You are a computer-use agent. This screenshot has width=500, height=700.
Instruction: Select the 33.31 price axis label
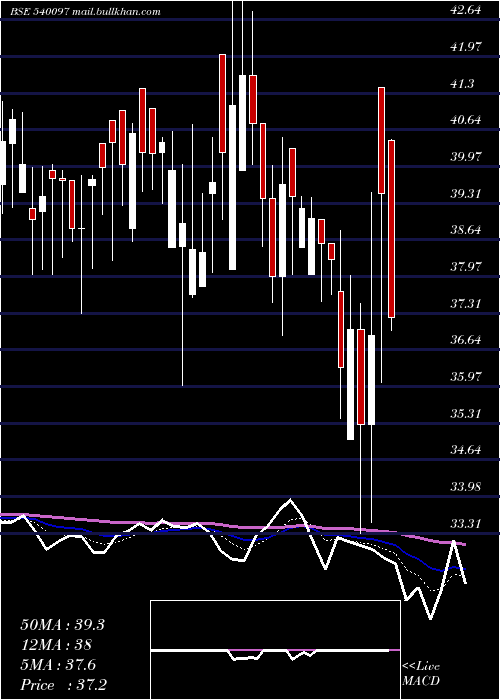coord(466,523)
